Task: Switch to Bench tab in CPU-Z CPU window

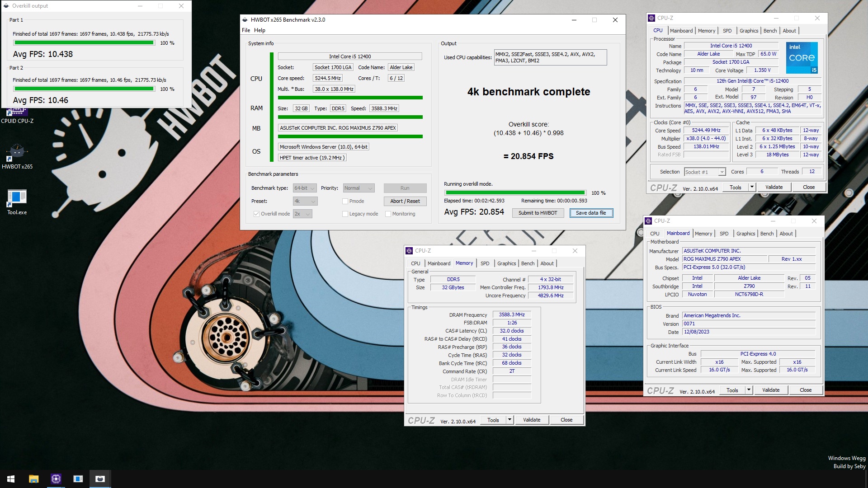Action: tap(770, 31)
